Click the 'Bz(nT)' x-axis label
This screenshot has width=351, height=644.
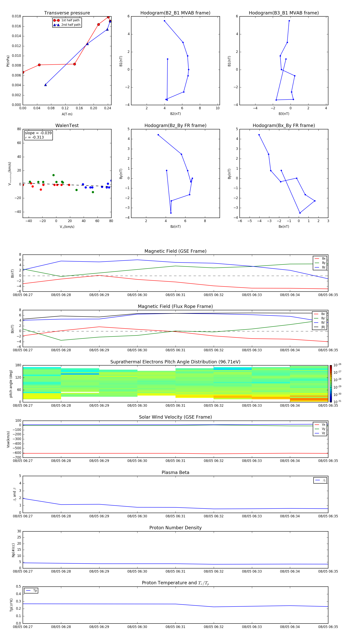(175, 227)
